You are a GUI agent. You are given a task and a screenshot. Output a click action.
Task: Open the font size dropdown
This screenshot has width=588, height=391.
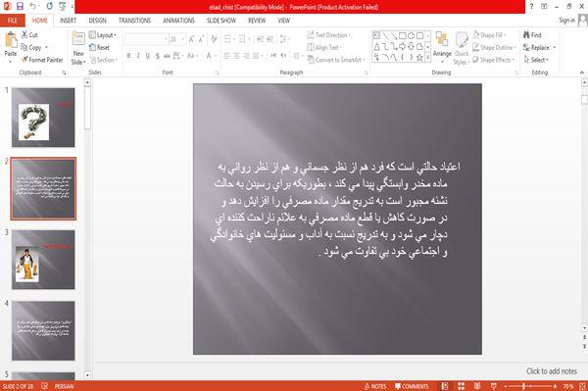[x=182, y=39]
